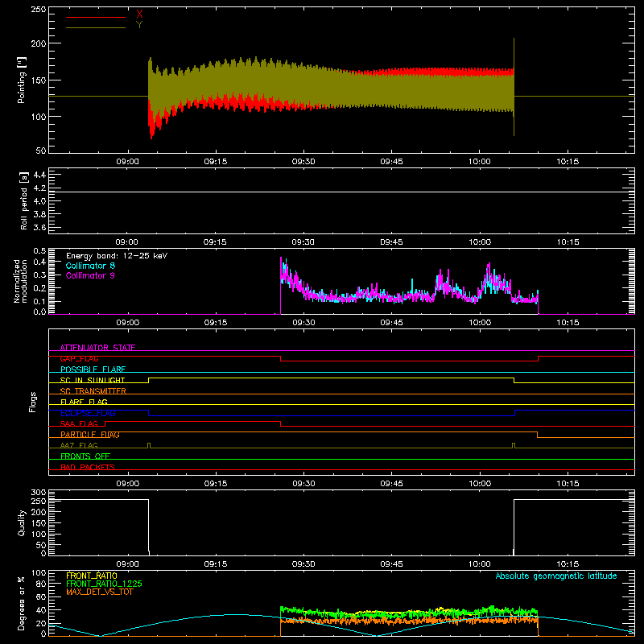Click "09:15" time label below Pointing plot

pos(216,162)
